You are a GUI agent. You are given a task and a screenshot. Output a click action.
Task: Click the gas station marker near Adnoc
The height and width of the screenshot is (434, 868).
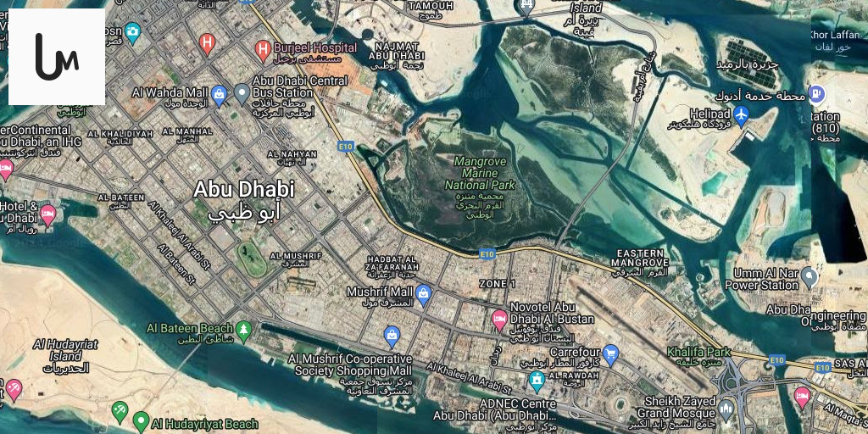click(x=816, y=93)
